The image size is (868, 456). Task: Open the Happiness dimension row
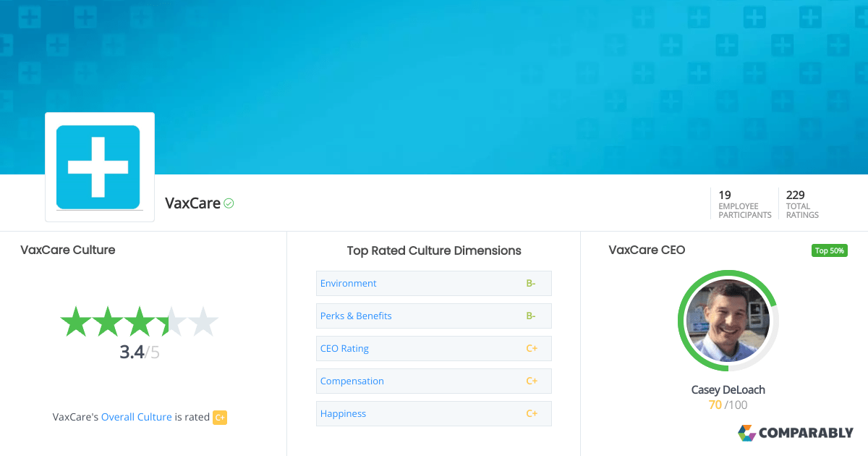click(434, 413)
